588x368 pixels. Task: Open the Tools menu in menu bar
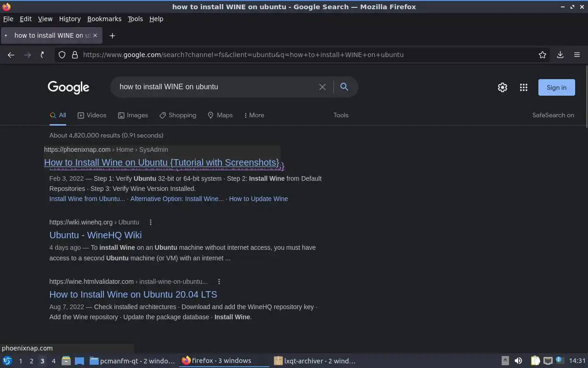click(x=135, y=19)
